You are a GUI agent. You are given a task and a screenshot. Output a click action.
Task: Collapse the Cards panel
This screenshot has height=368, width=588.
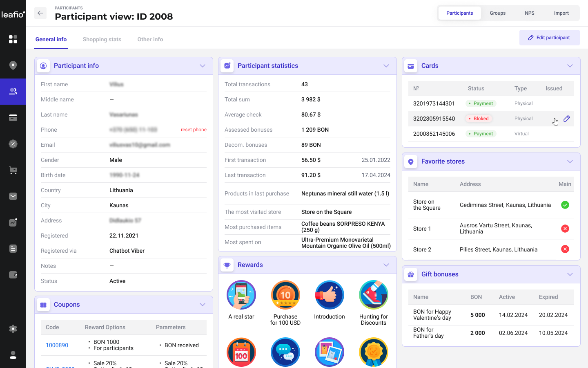(x=570, y=65)
